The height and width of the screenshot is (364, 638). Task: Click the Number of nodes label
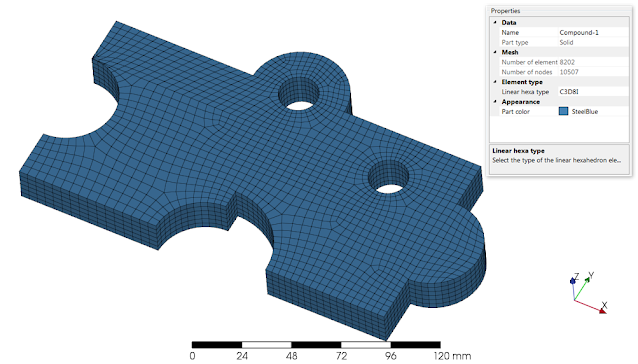click(527, 72)
